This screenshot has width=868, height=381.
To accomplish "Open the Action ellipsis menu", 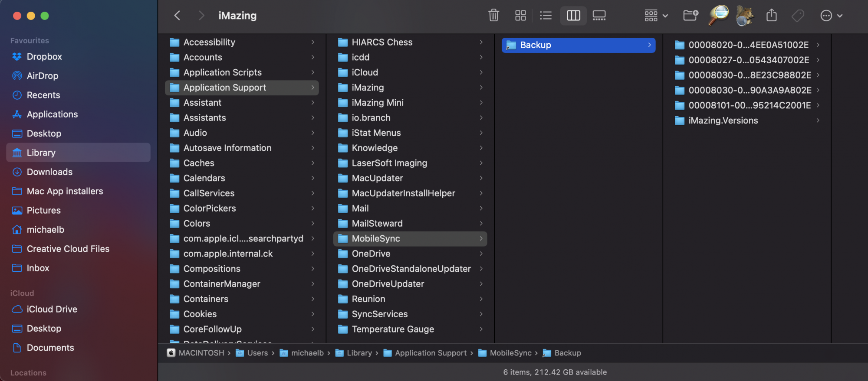I will point(831,16).
